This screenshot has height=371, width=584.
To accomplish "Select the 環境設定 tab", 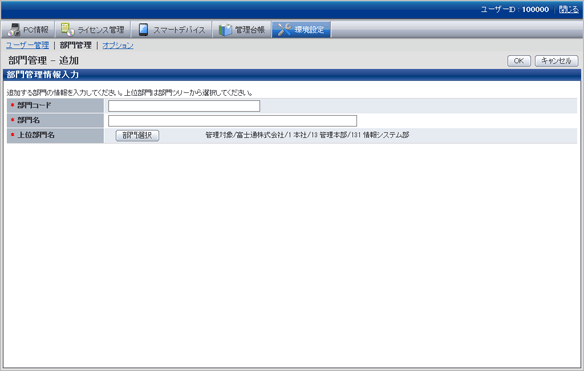I will tap(301, 29).
